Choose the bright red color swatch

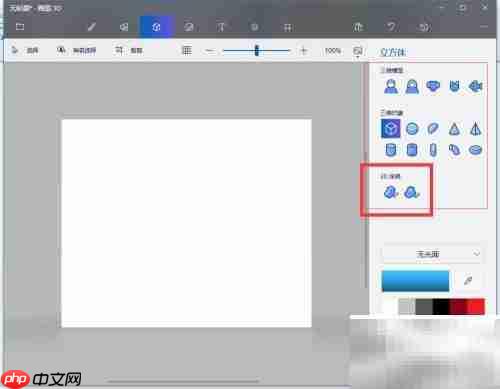tap(476, 306)
